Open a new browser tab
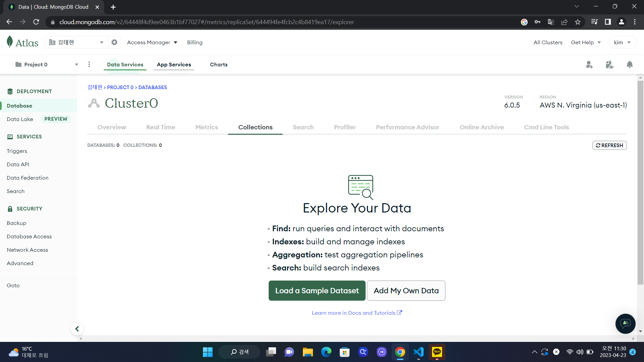The image size is (644, 362). 113,7
